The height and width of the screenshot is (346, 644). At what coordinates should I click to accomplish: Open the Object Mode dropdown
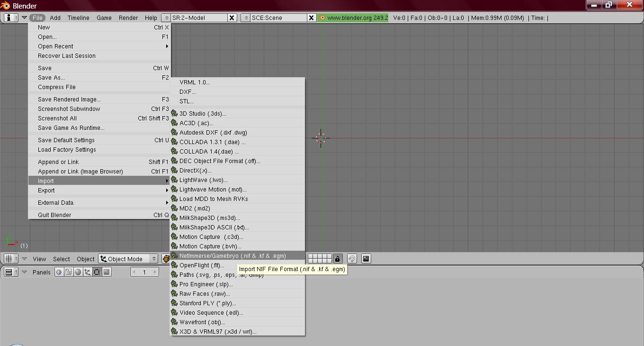[x=128, y=259]
